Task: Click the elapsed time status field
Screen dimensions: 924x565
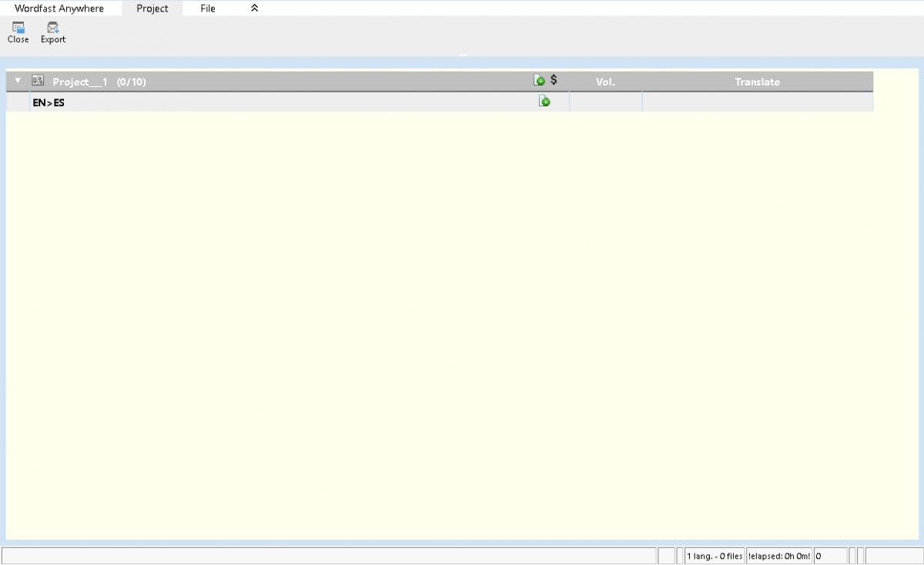Action: (778, 556)
